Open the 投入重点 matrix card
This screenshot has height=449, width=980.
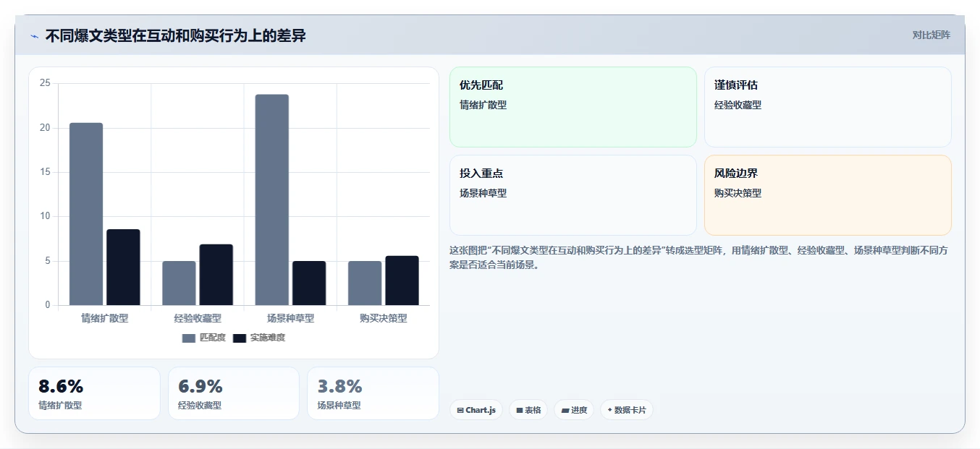click(x=573, y=195)
